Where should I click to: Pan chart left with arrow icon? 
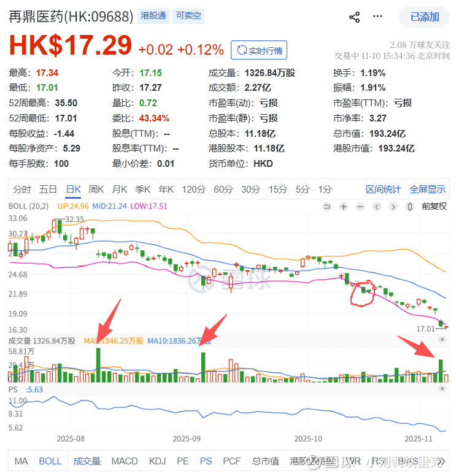tap(377, 207)
